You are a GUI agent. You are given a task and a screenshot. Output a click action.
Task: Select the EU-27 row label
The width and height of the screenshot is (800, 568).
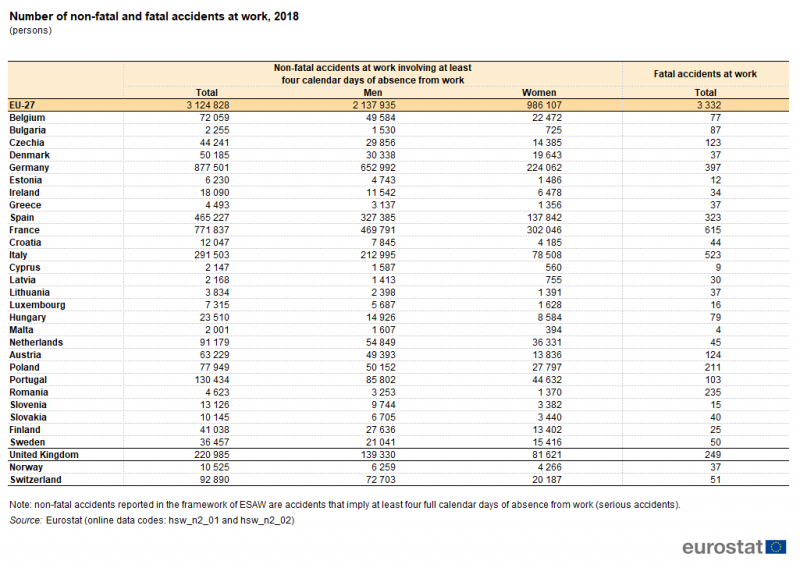click(24, 104)
